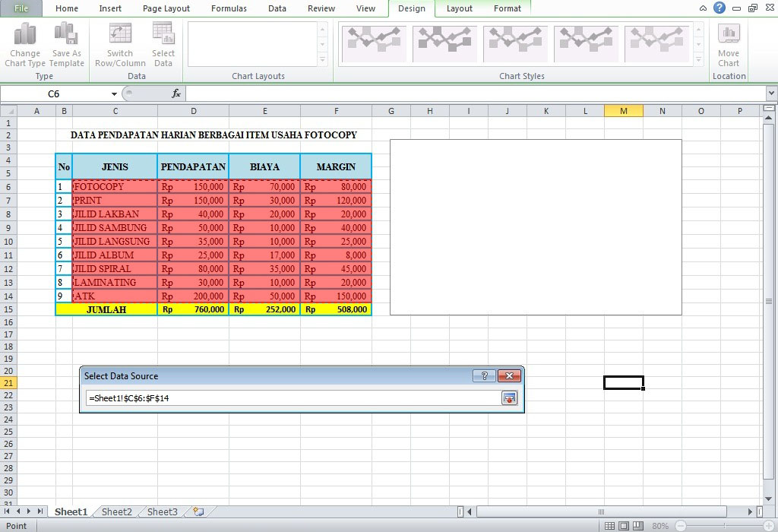Click the 80% zoom level
The image size is (778, 532).
pos(660,526)
